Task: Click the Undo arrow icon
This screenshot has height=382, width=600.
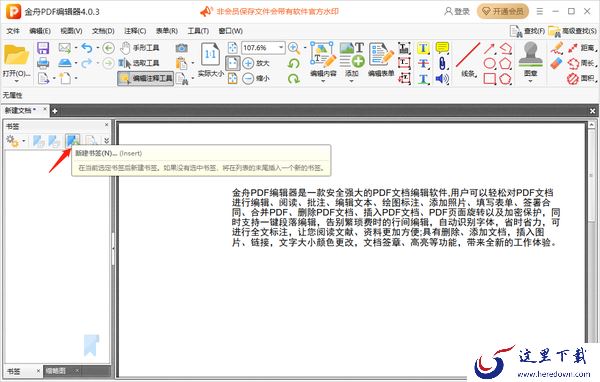Action: click(x=87, y=48)
